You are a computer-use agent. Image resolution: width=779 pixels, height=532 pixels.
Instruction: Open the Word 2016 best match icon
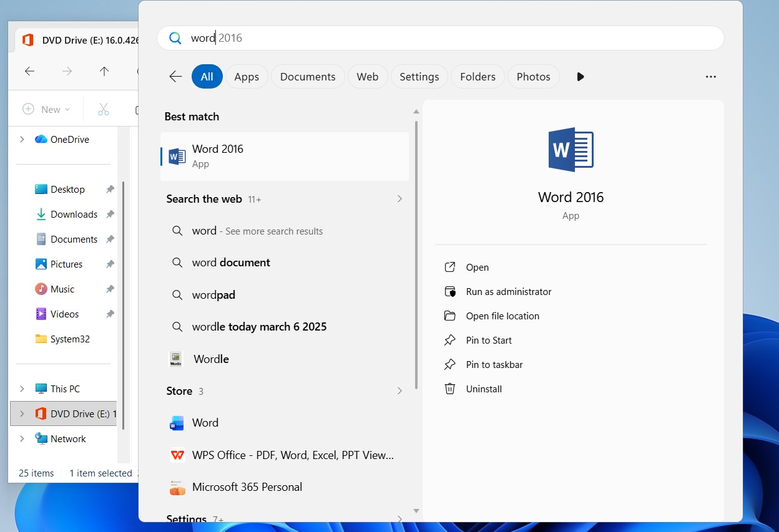178,155
